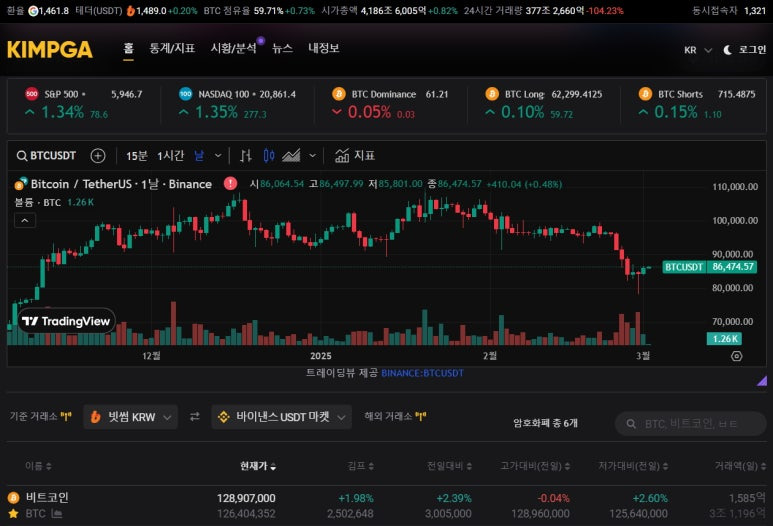Toggle dark mode moon icon

coord(727,50)
